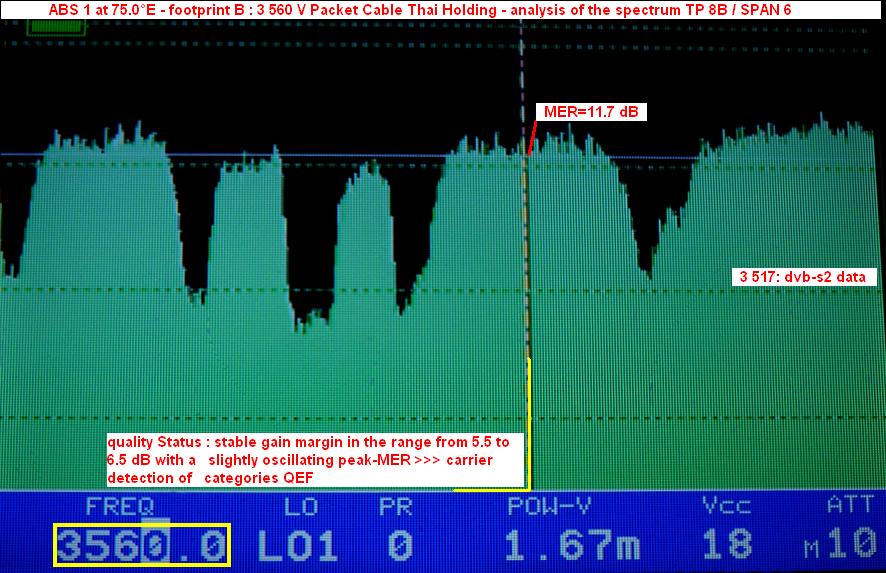Open the LO1 local oscillator setting
Image resolution: width=886 pixels, height=573 pixels.
click(x=298, y=546)
